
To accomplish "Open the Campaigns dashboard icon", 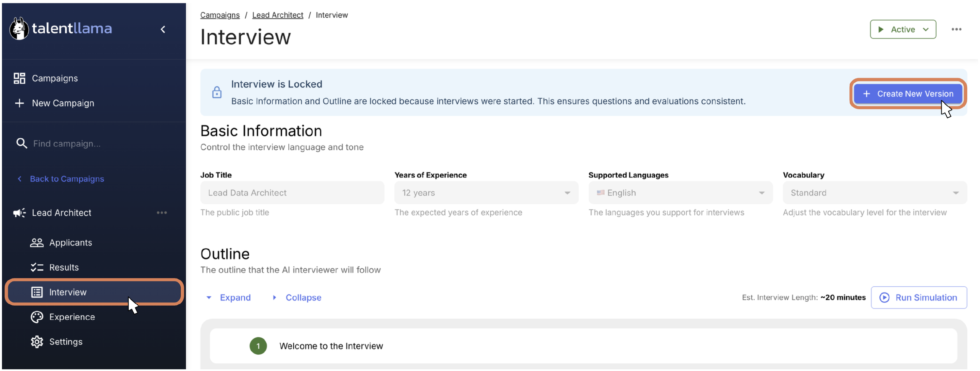I will click(19, 78).
